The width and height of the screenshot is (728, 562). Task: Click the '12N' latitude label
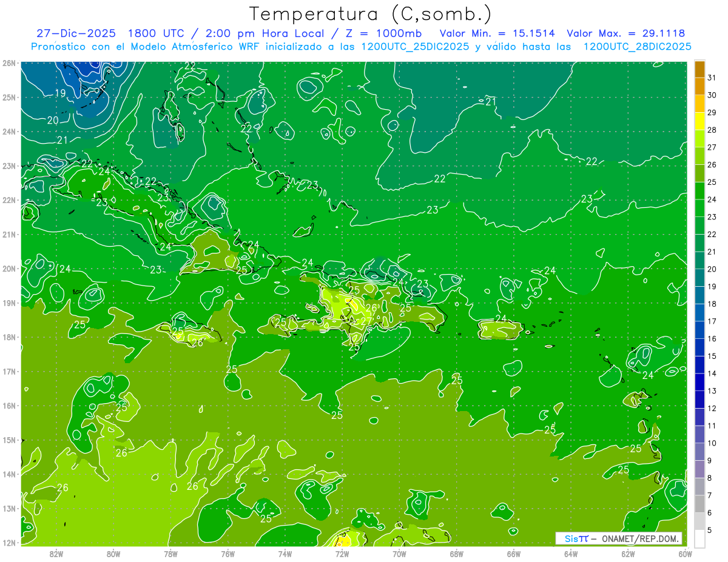(8, 543)
